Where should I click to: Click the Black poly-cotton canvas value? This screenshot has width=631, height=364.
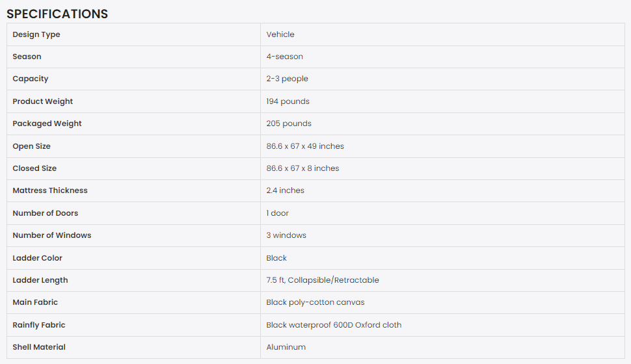click(315, 302)
